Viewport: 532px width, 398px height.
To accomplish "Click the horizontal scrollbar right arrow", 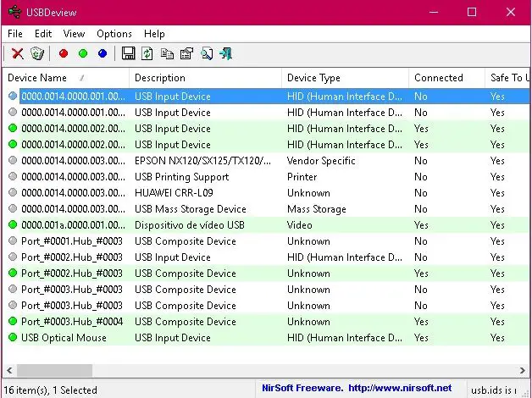I will [522, 370].
